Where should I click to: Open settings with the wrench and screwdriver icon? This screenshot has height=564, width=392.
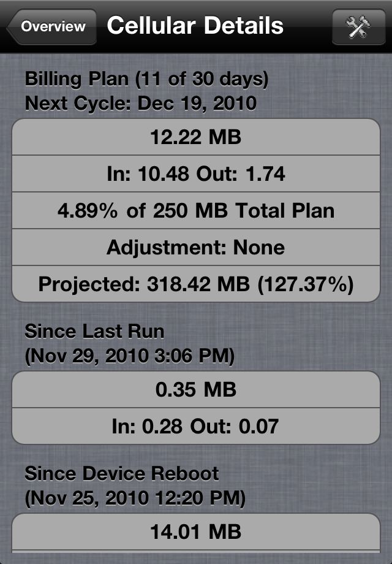[358, 27]
